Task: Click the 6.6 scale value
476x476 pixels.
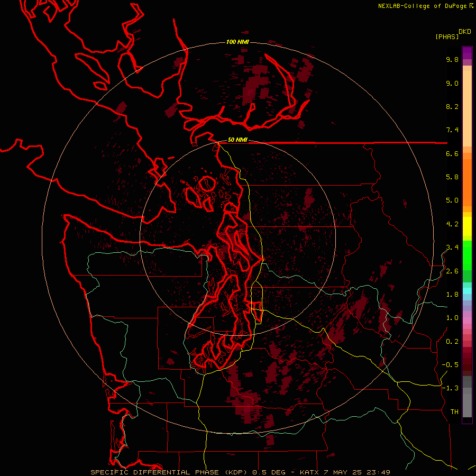Action: [452, 154]
